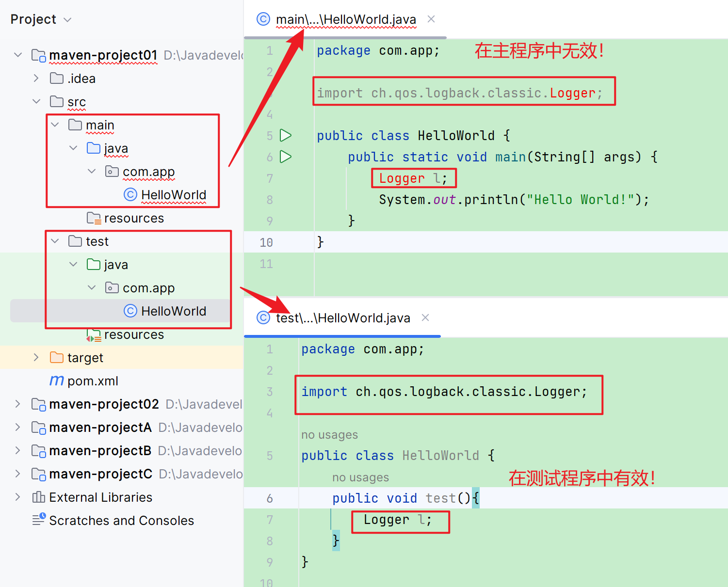Click the blue java sources folder icon
728x587 pixels.
tap(94, 148)
